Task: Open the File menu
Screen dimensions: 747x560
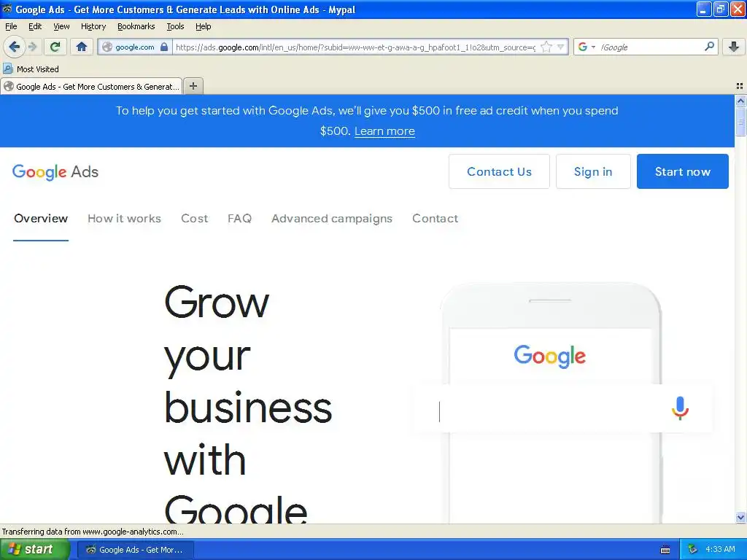Action: coord(11,26)
